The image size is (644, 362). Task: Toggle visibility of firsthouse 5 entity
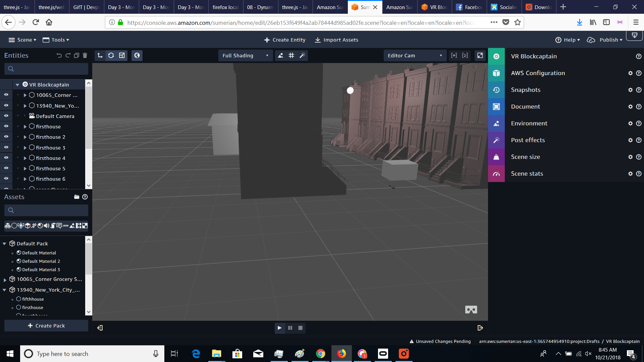pyautogui.click(x=6, y=168)
